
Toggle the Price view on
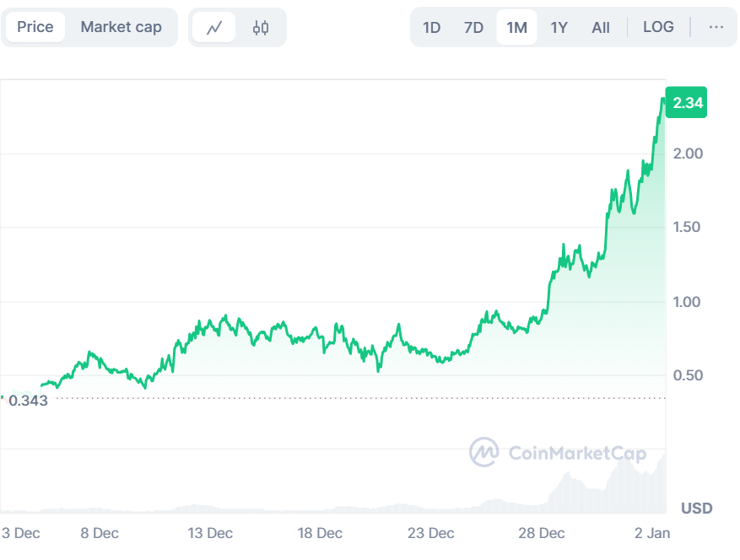tap(34, 26)
